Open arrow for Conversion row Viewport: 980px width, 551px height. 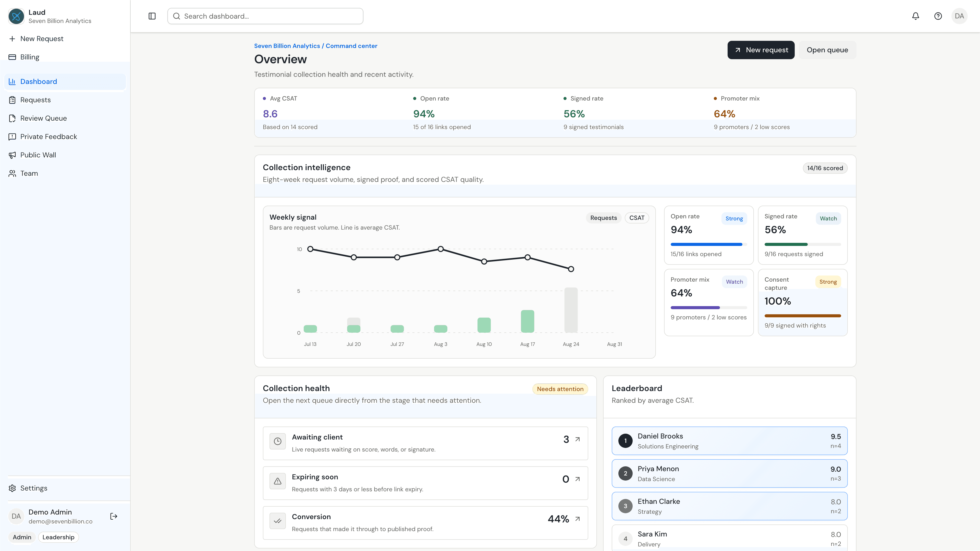[x=578, y=519]
